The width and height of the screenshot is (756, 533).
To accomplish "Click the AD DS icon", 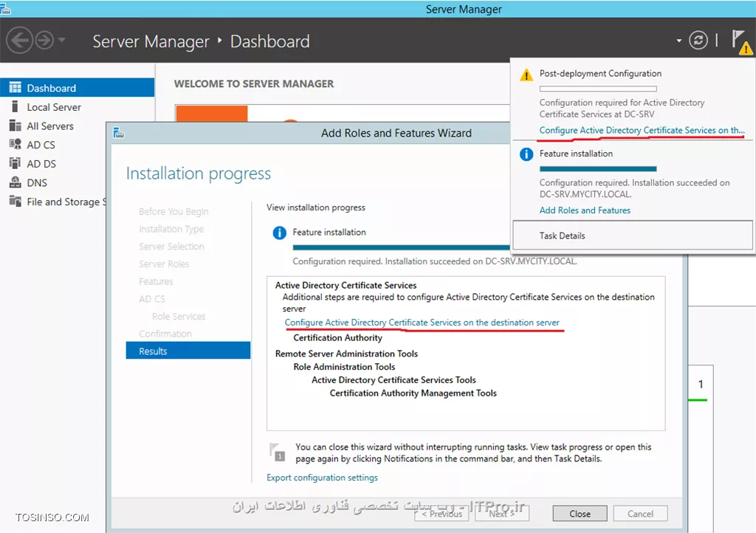I will pos(16,163).
